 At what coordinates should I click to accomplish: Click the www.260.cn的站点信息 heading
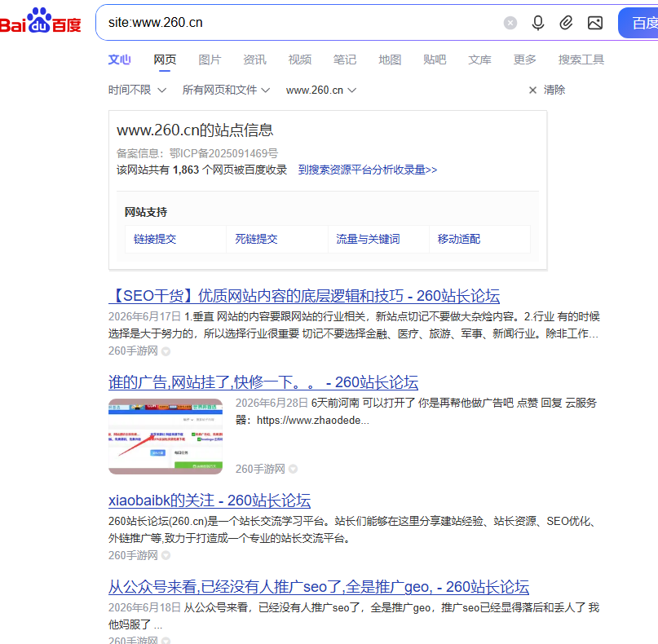point(195,130)
